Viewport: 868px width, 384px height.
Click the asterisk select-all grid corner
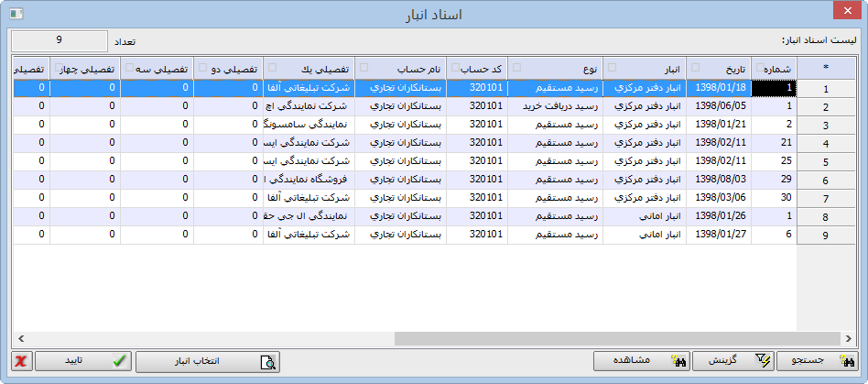[826, 69]
